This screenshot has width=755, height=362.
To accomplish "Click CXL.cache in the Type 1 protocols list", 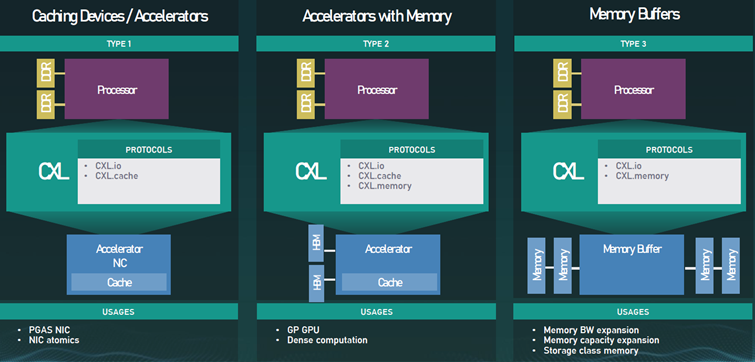I will pyautogui.click(x=116, y=176).
